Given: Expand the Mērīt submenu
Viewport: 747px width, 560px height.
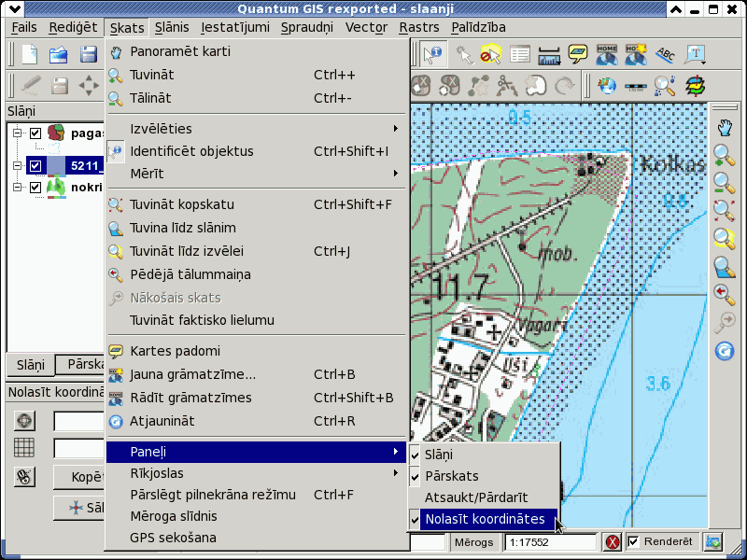Looking at the screenshot, I should click(256, 174).
